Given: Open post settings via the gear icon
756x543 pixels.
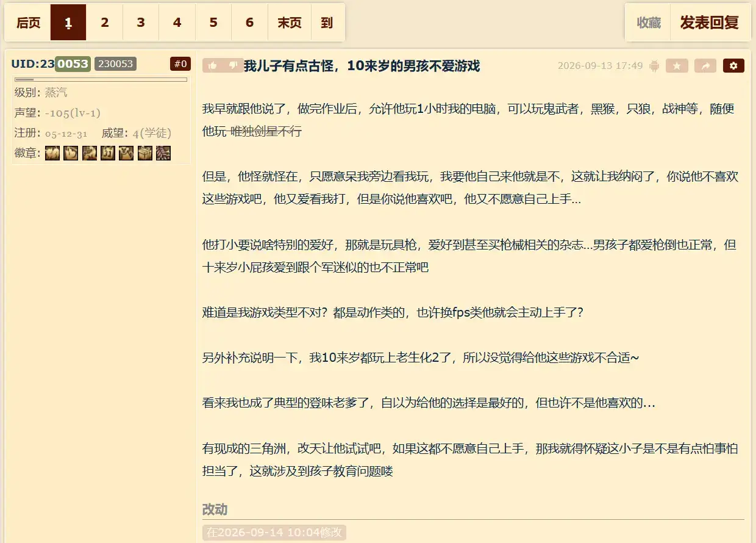Looking at the screenshot, I should click(733, 66).
